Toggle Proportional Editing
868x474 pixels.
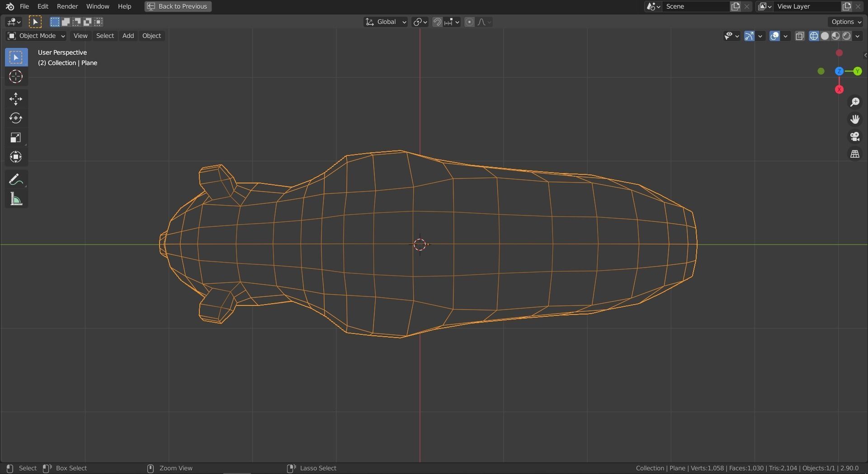(469, 22)
